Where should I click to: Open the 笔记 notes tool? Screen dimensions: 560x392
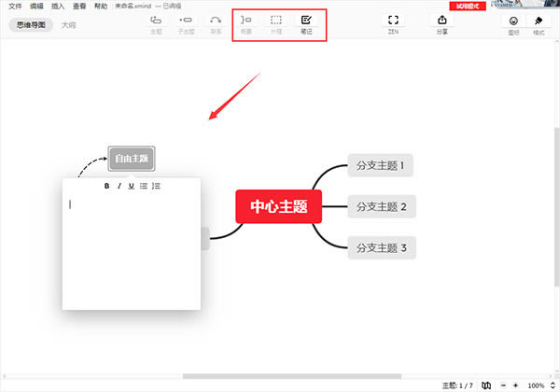(306, 21)
